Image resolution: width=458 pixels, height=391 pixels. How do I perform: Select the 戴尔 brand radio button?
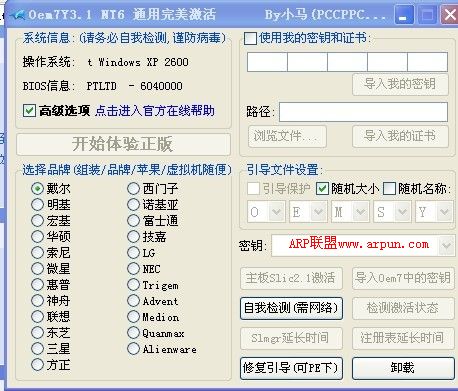[x=37, y=189]
